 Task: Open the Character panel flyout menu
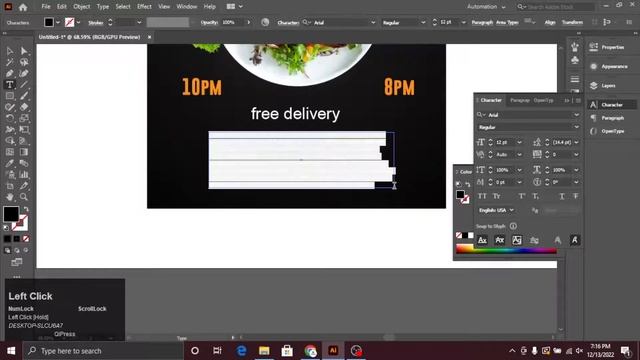[x=578, y=100]
